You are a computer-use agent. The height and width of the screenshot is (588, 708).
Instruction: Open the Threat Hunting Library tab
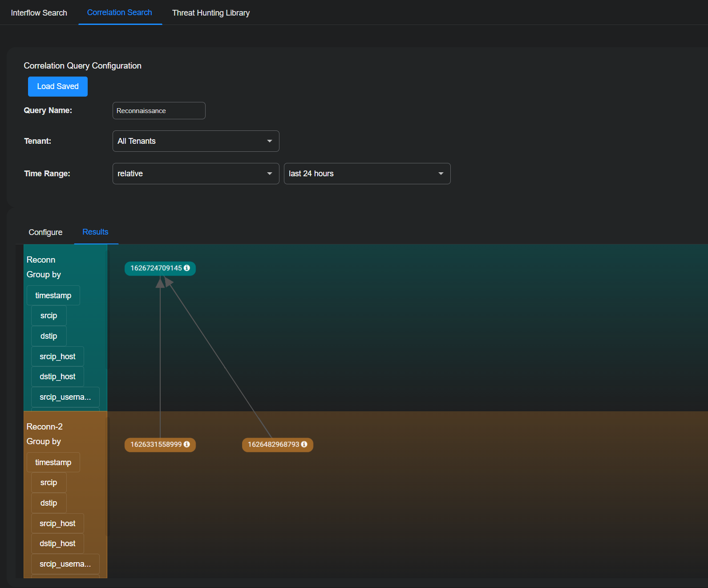(x=210, y=13)
